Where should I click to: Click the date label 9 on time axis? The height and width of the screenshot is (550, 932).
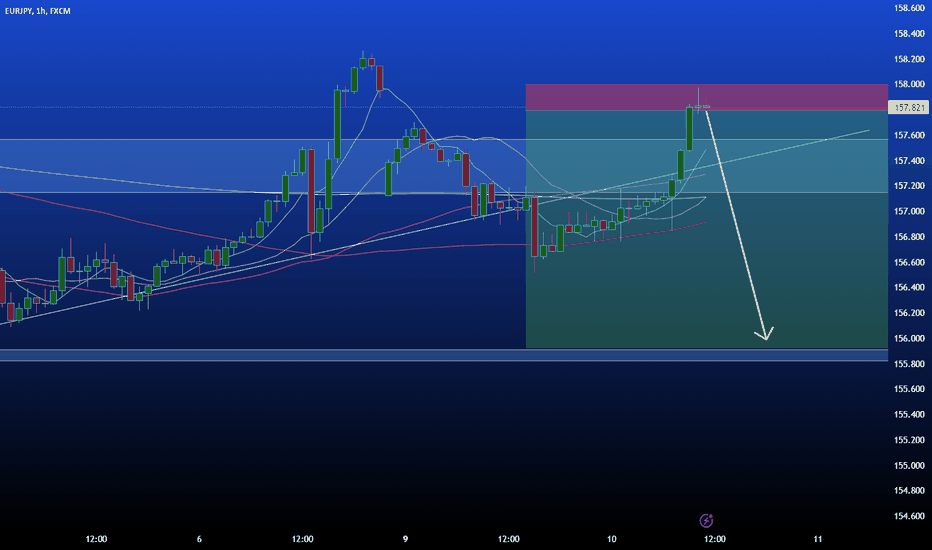point(405,539)
